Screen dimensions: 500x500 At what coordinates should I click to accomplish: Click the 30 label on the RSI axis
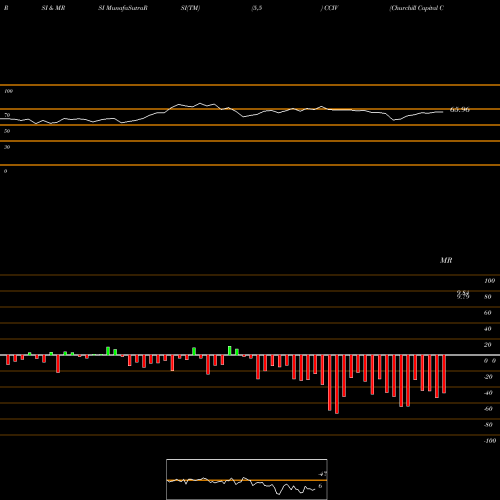point(7,147)
